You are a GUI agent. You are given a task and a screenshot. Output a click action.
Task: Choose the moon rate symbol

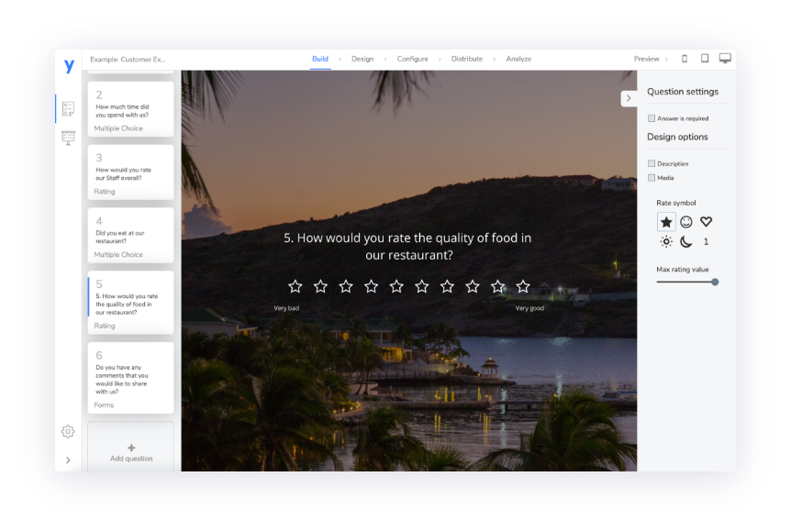[686, 242]
